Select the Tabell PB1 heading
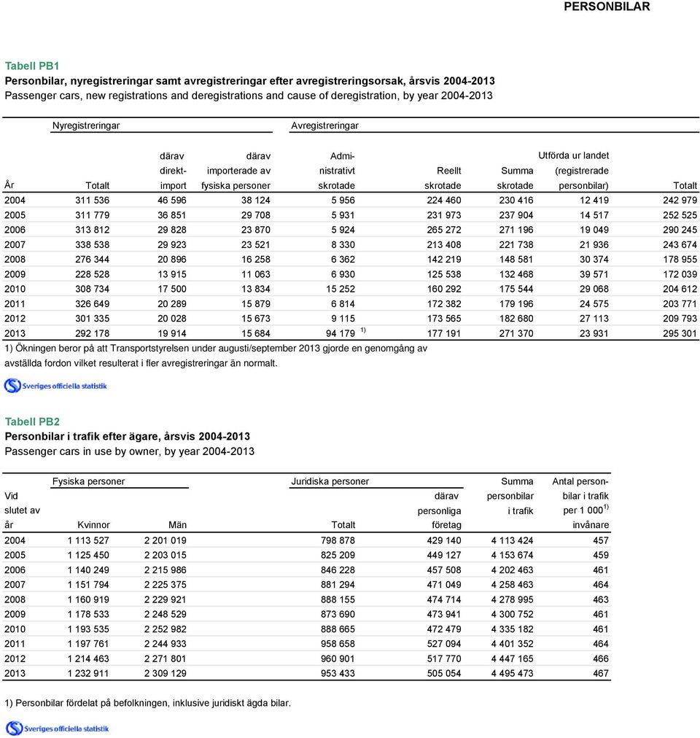Viewport: 700px width, 738px height. (x=32, y=66)
